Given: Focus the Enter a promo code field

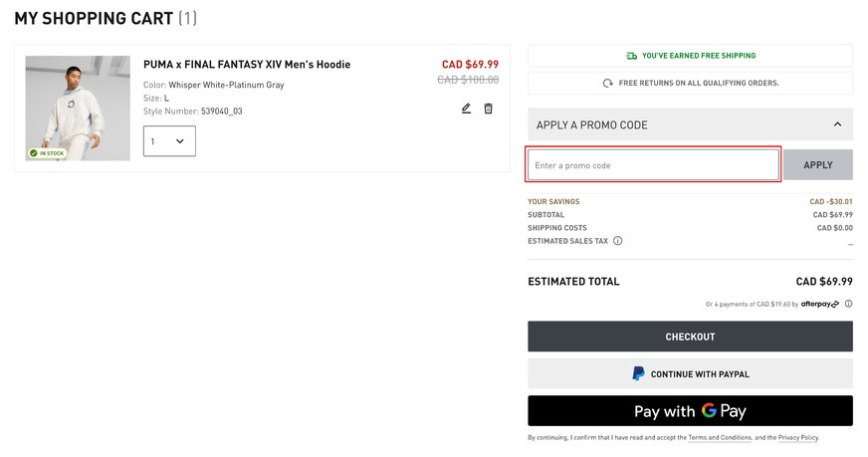Looking at the screenshot, I should [x=653, y=165].
